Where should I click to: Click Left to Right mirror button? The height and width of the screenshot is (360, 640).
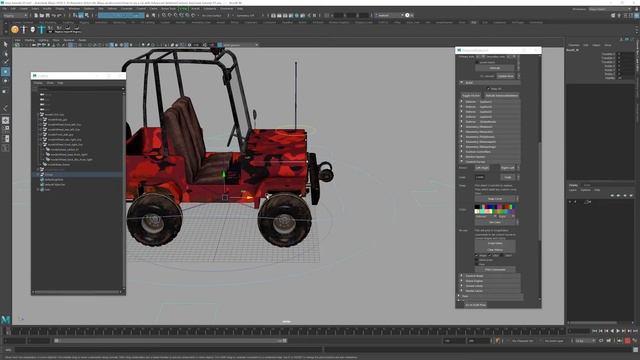pos(482,168)
